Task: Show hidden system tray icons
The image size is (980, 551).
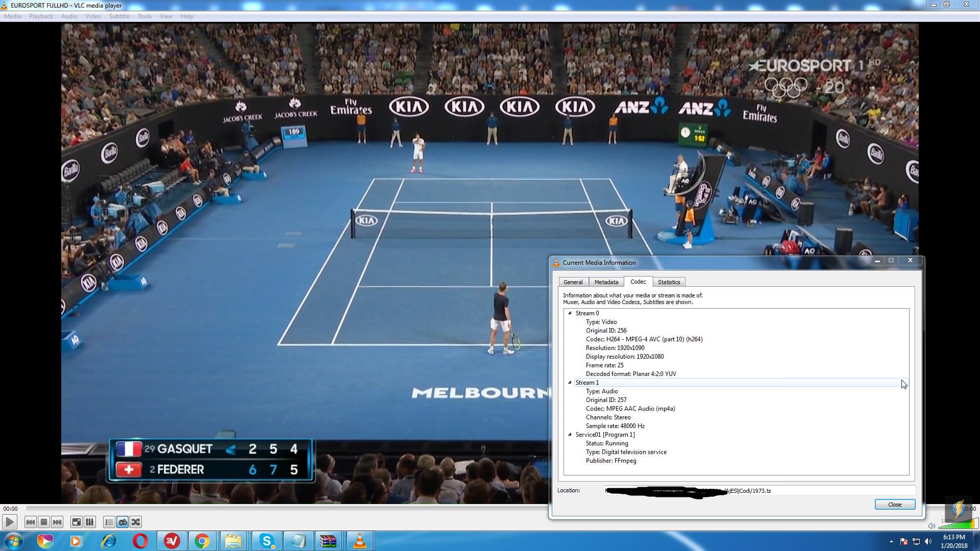Action: (891, 541)
